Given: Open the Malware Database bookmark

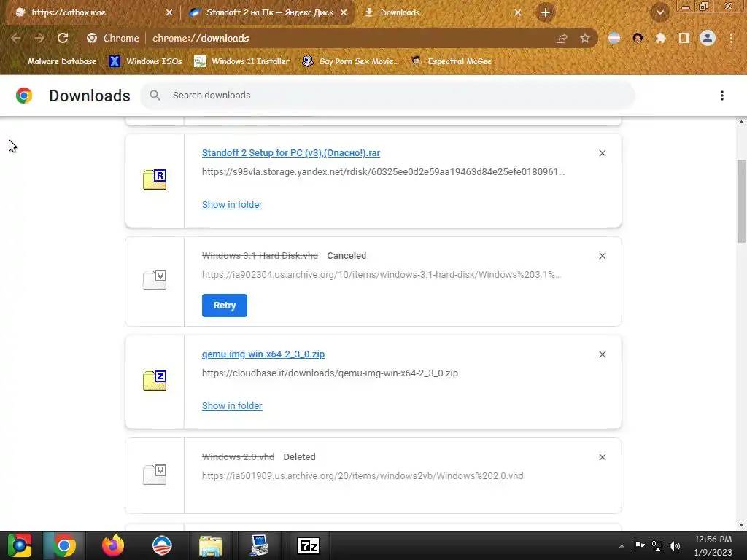Looking at the screenshot, I should point(55,61).
